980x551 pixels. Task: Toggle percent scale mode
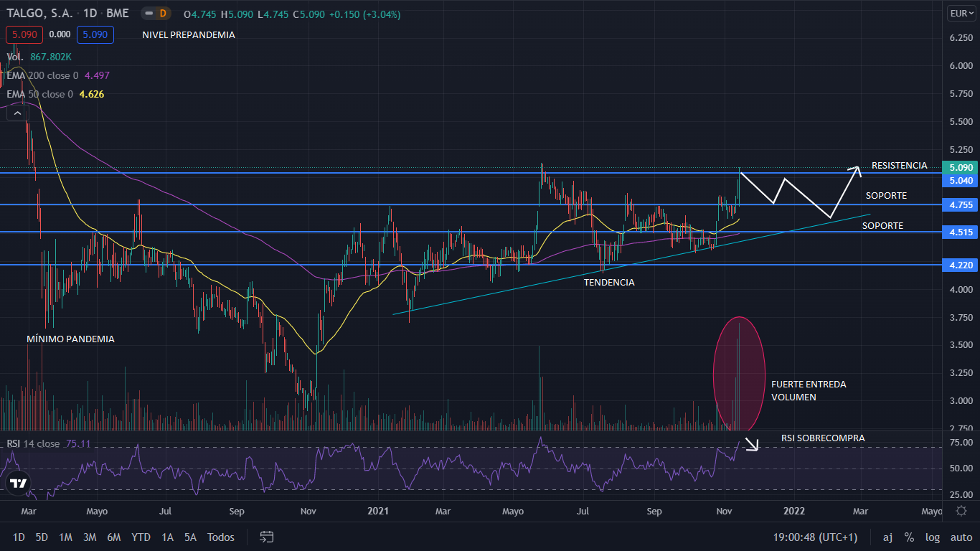coord(909,537)
